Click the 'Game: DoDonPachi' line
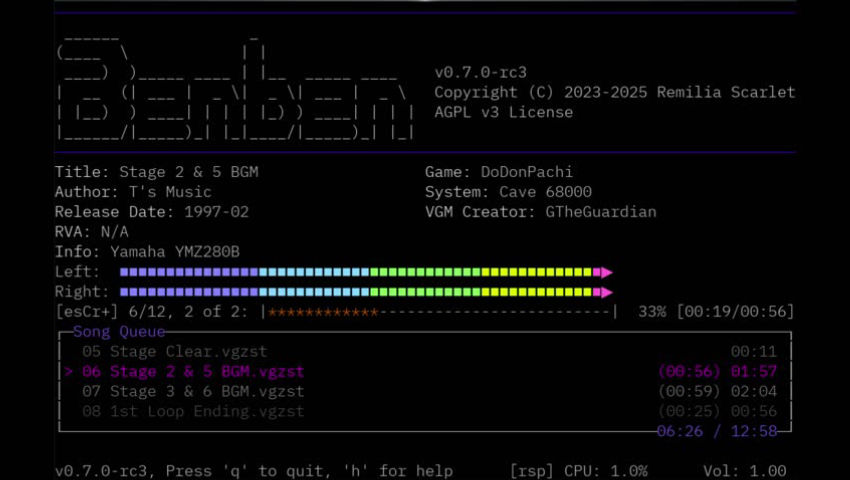Viewport: 850px width, 480px height. (x=499, y=172)
